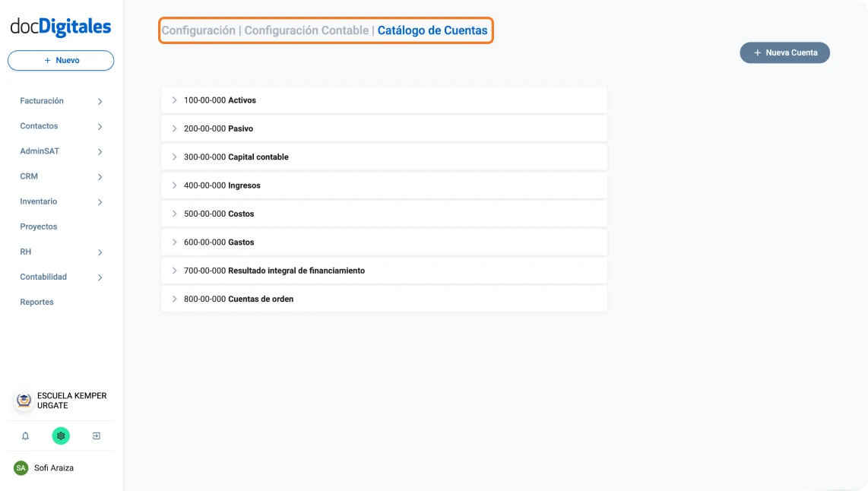Click the Nueva Cuenta button

[784, 52]
